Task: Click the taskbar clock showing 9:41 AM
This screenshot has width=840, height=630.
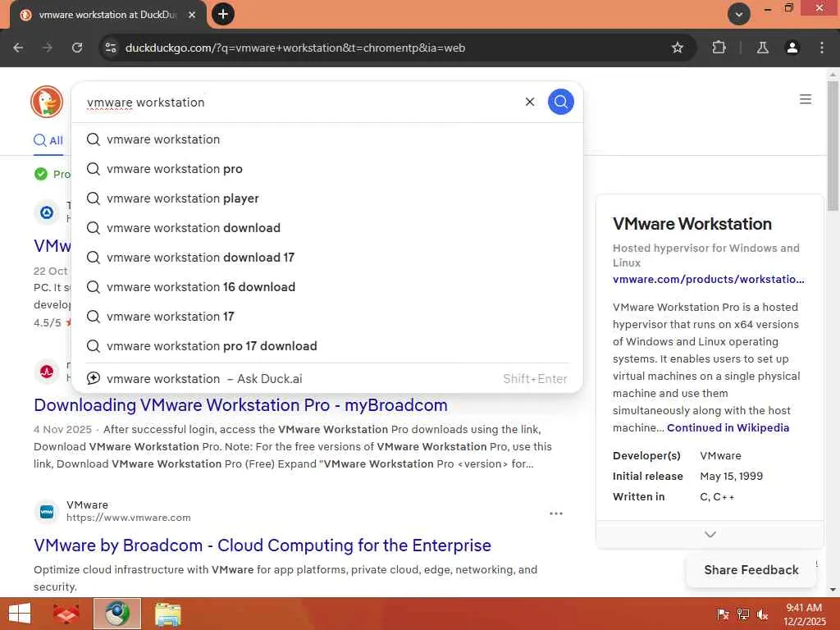Action: [804, 614]
